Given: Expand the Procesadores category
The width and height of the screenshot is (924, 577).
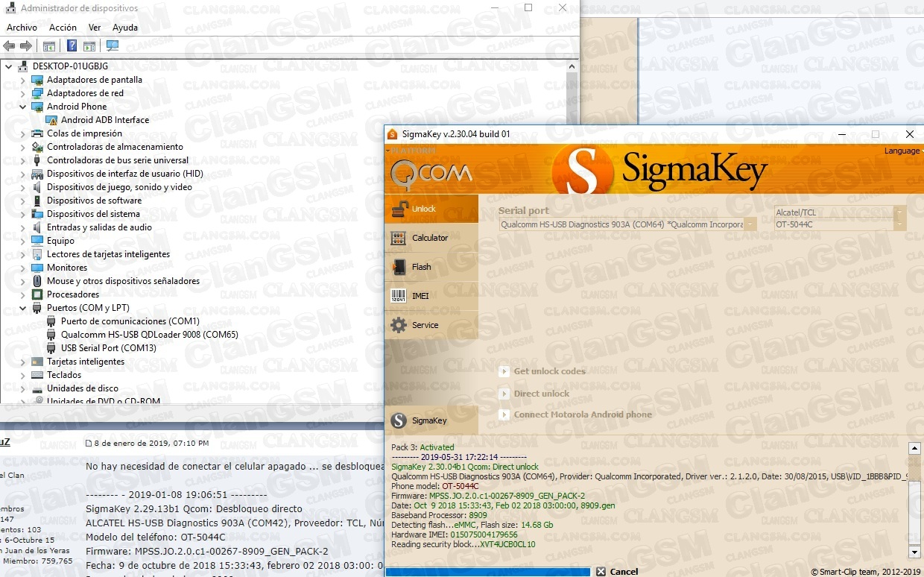Looking at the screenshot, I should point(23,294).
